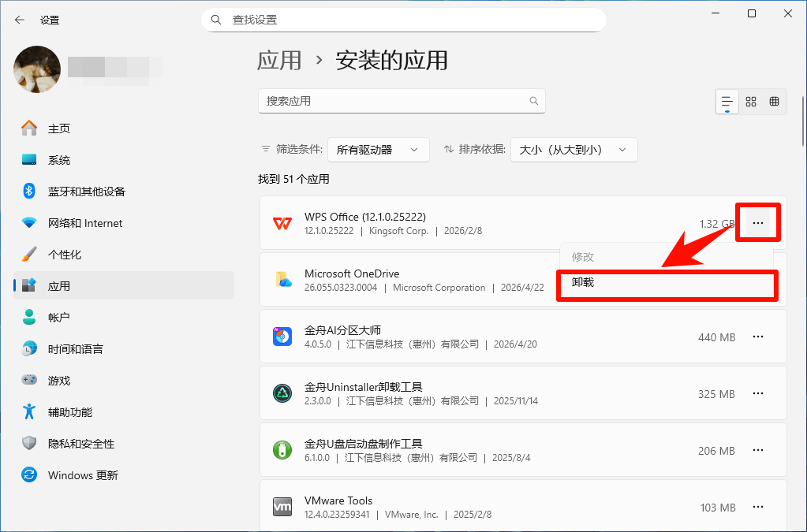
Task: Open the 大小（从大到小）sort dropdown
Action: coord(573,150)
